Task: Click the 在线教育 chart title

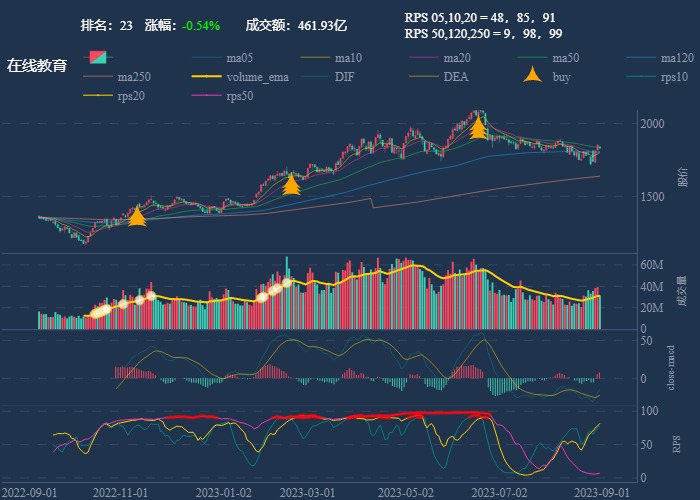Action: (x=37, y=66)
